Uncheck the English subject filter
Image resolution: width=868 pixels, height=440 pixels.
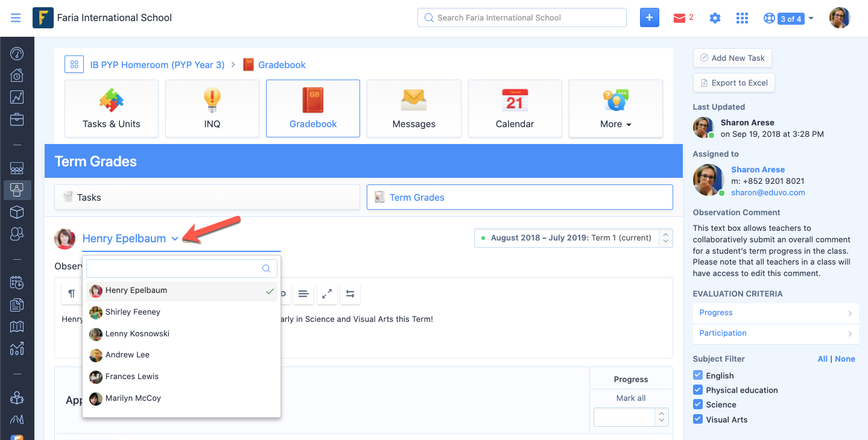[x=698, y=376]
